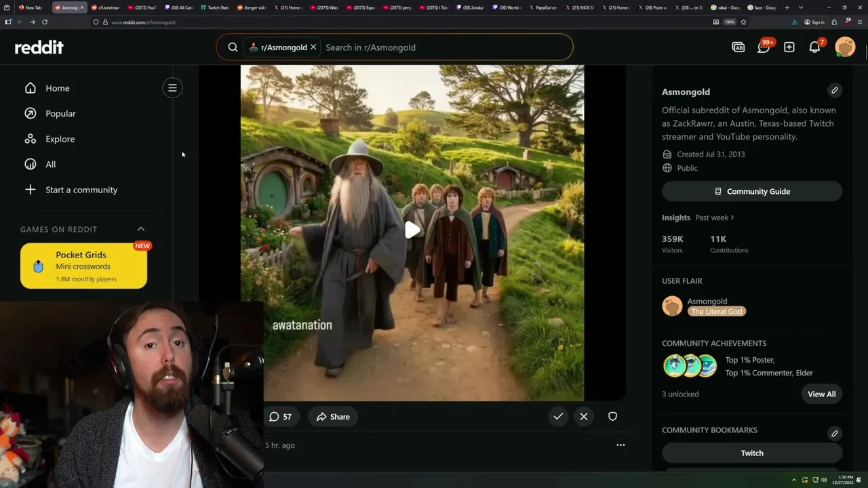The width and height of the screenshot is (868, 488).
Task: Open the list all tabs dropdown
Action: (801, 7)
